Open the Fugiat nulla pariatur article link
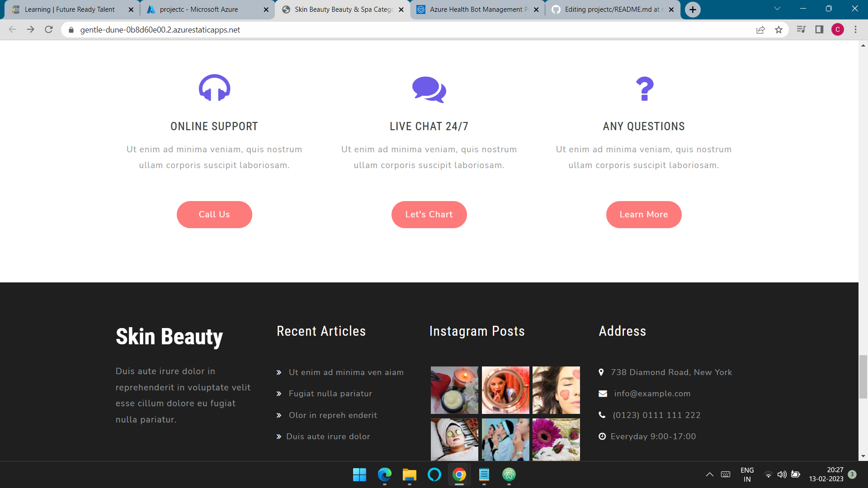The image size is (868, 488). [x=330, y=394]
